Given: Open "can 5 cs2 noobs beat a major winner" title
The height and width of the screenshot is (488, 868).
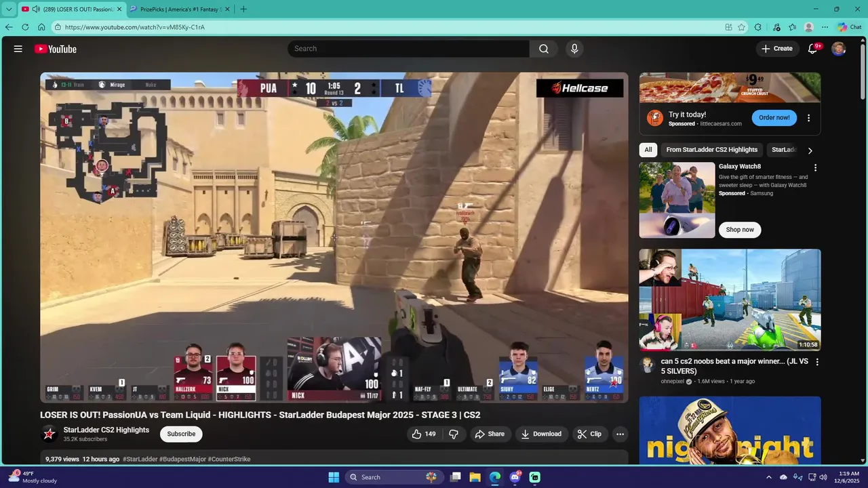Looking at the screenshot, I should click(734, 366).
